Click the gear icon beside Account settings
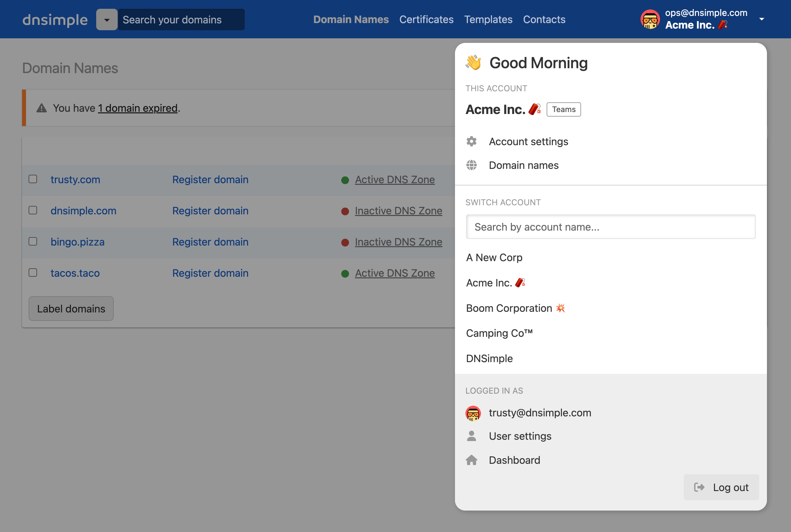Viewport: 791px width, 532px height. click(471, 141)
